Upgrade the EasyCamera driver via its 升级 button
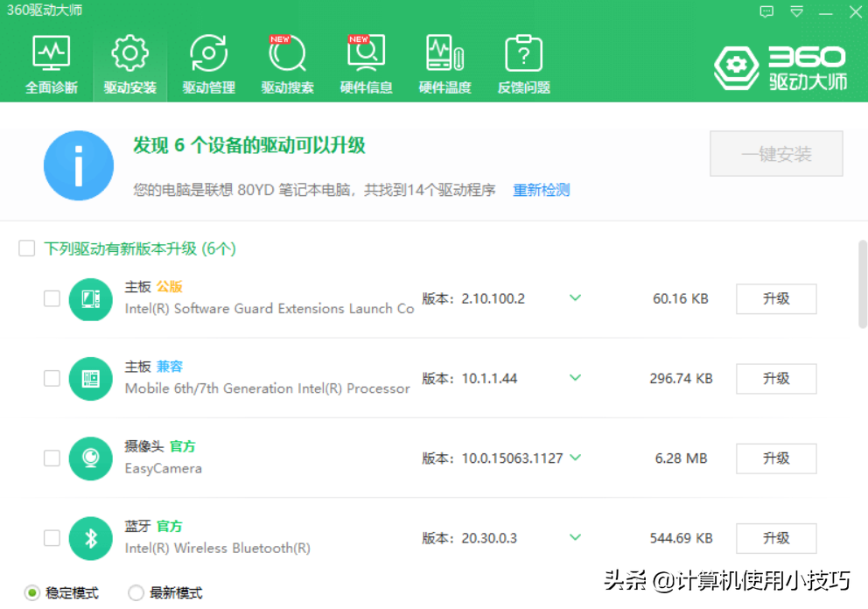 point(775,458)
